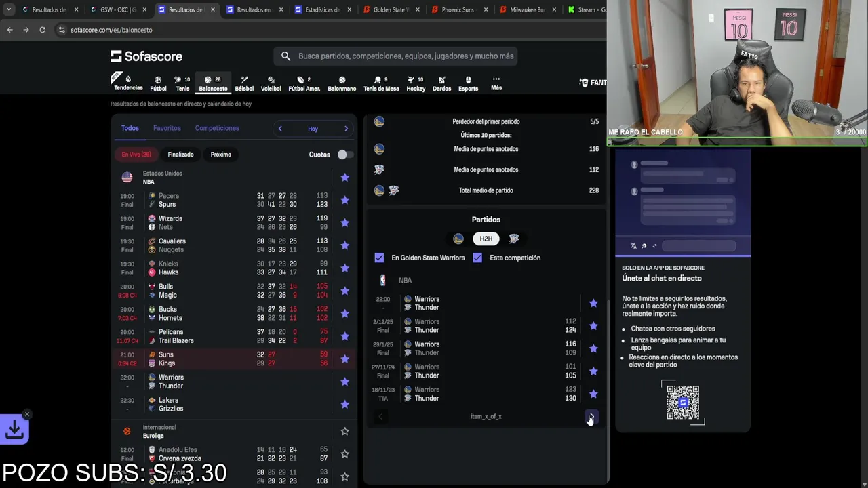
Task: Toggle star for 18/11/23 Warriors Thunder match
Action: [x=593, y=394]
